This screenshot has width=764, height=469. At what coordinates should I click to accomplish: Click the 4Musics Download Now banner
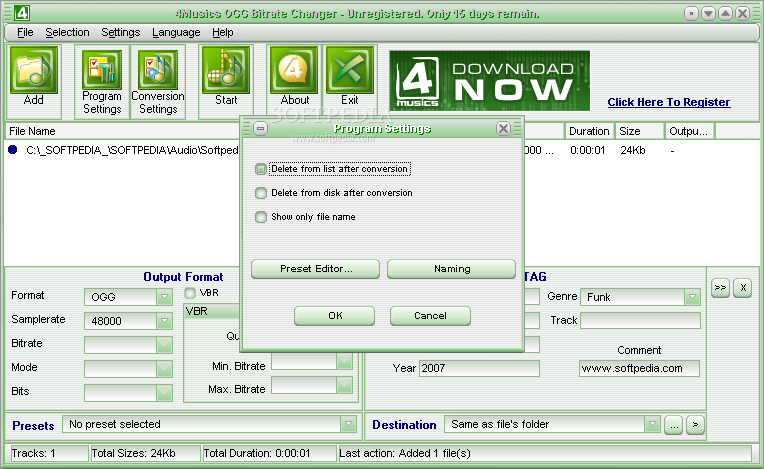click(490, 80)
